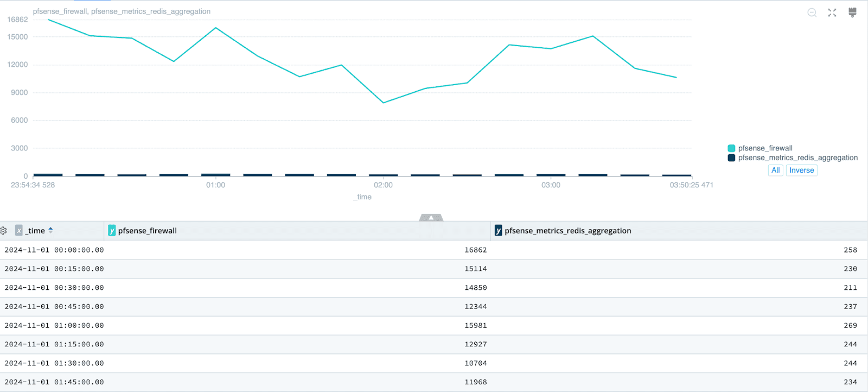This screenshot has width=868, height=392.
Task: Click the zoom out magnifier icon
Action: tap(812, 12)
